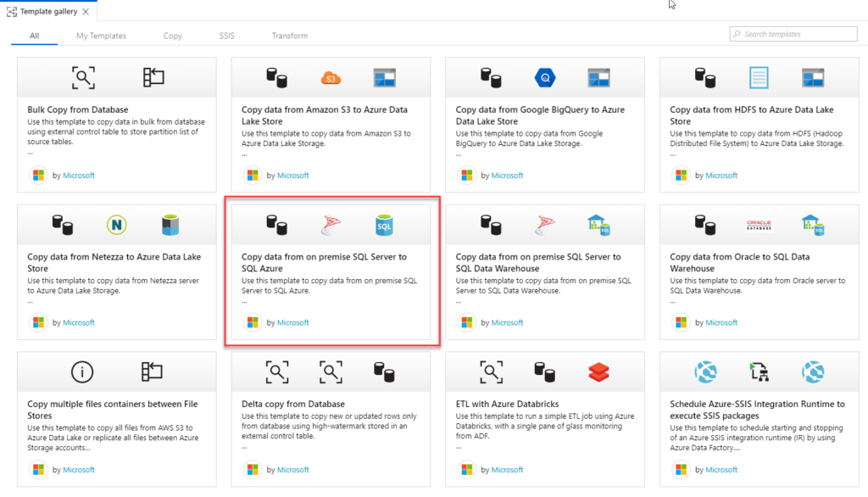Select the SSIS tab

coord(226,36)
